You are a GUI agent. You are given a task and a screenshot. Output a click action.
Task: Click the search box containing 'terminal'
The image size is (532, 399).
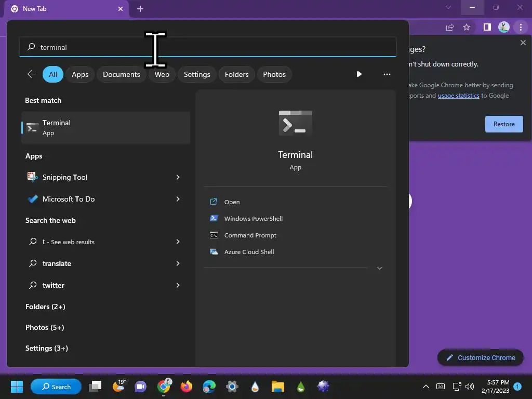(208, 47)
